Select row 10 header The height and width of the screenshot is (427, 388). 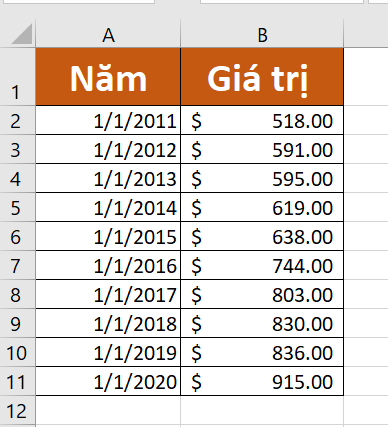pos(17,352)
